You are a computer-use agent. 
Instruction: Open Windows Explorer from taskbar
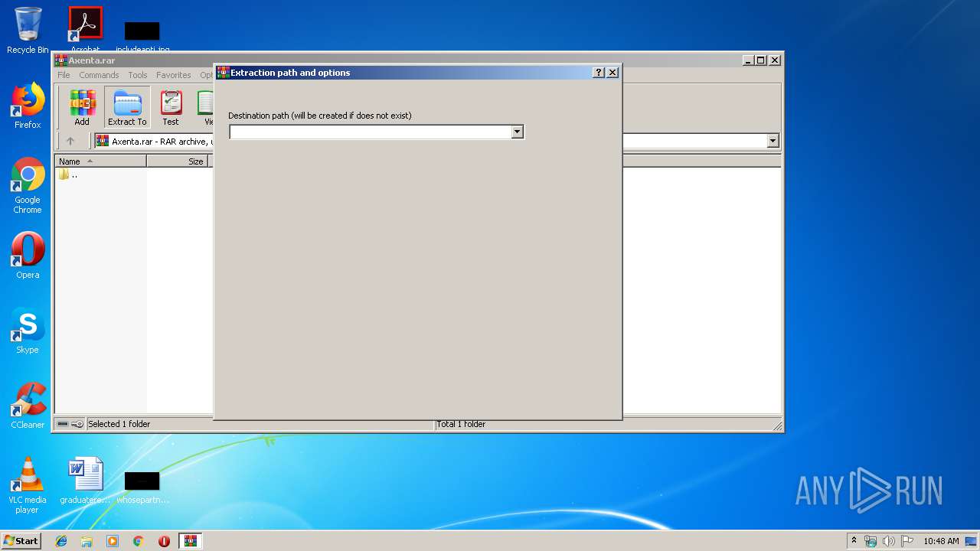tap(87, 541)
